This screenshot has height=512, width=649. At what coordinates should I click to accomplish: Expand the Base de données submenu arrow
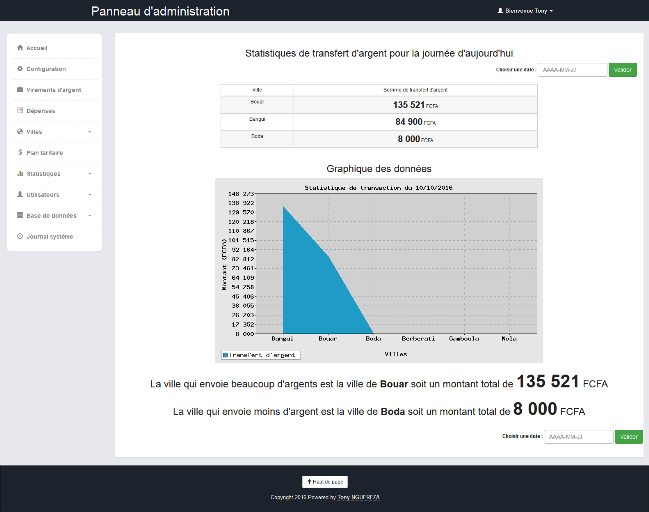[x=90, y=216]
